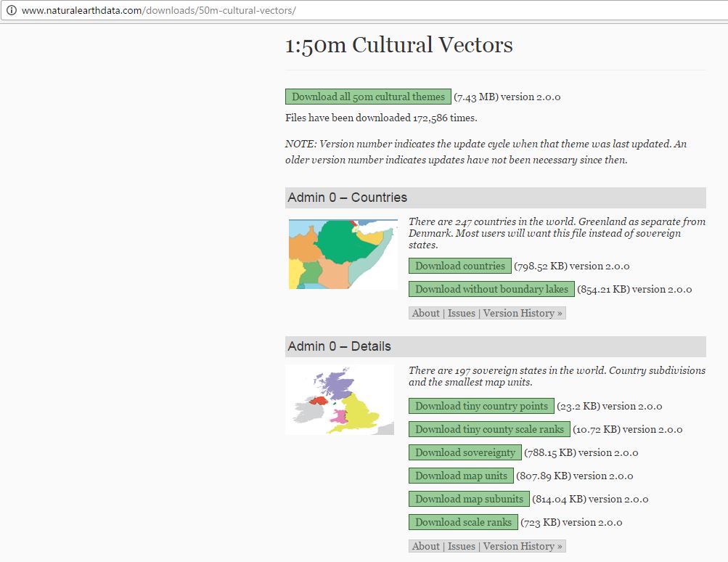Click the Download countries button
This screenshot has width=728, height=562.
[459, 266]
